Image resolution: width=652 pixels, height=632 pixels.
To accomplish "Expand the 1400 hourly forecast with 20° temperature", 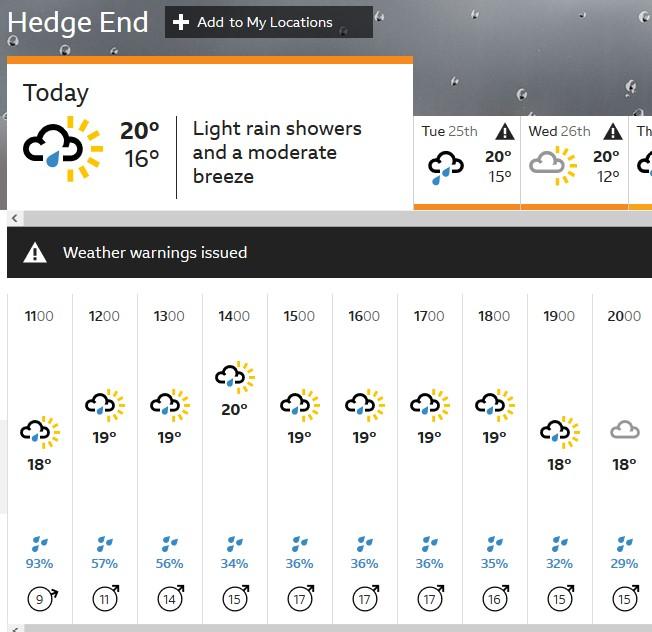I will (235, 459).
